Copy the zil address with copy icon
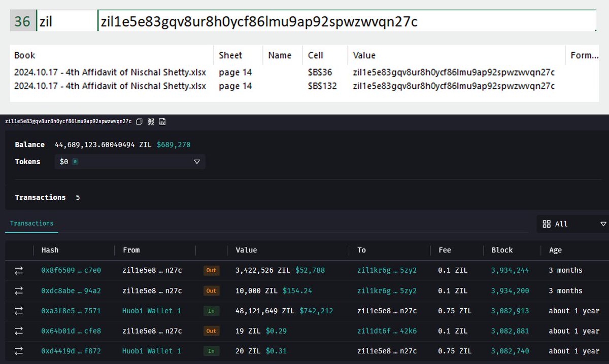The image size is (609, 364). tap(139, 121)
